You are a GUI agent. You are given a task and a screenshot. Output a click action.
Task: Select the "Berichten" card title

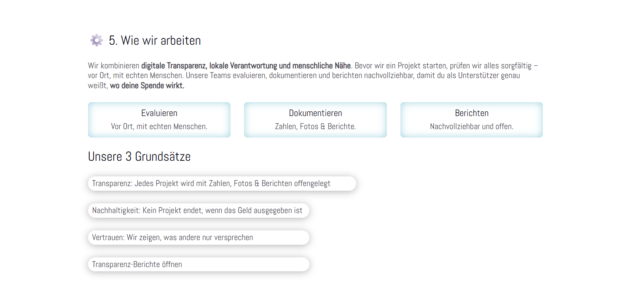click(x=472, y=113)
